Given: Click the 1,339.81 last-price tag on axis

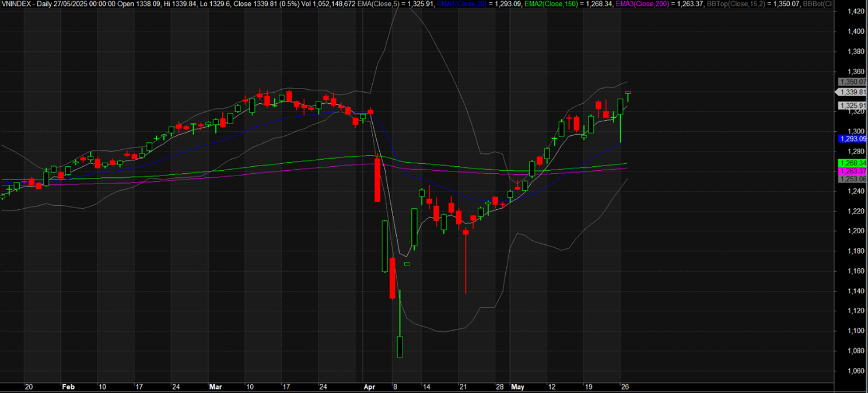Looking at the screenshot, I should 852,92.
